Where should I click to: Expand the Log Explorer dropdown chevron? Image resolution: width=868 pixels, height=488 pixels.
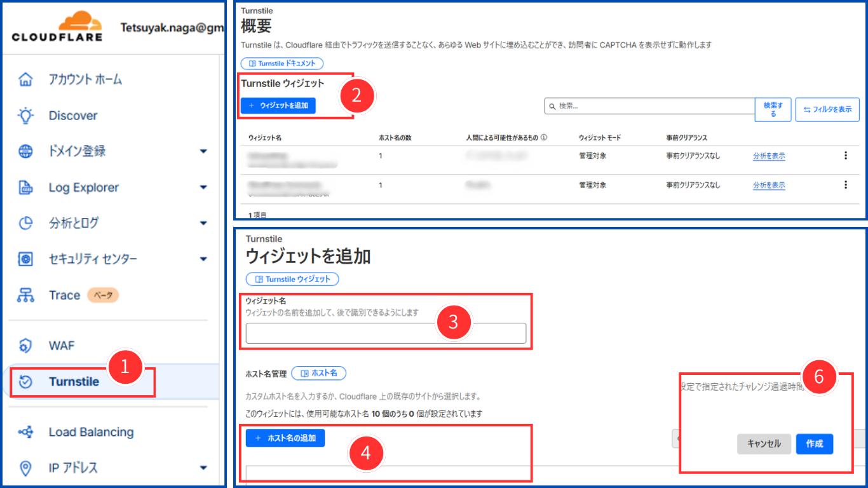pyautogui.click(x=203, y=187)
